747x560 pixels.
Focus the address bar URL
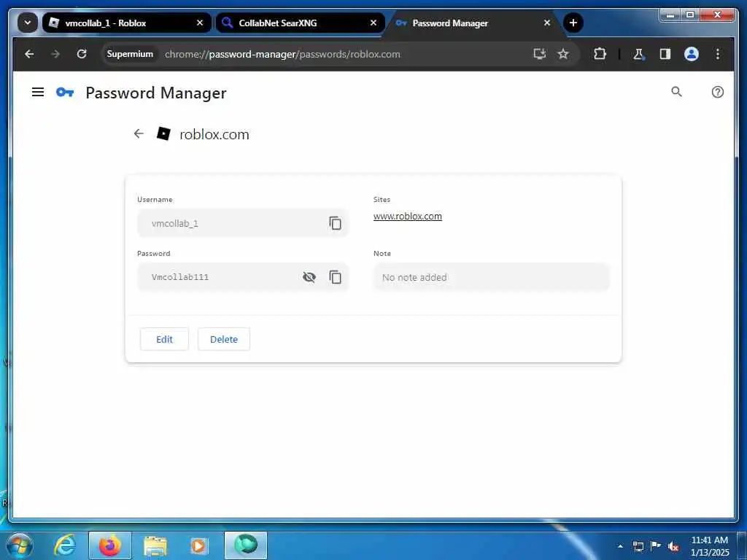tap(282, 54)
